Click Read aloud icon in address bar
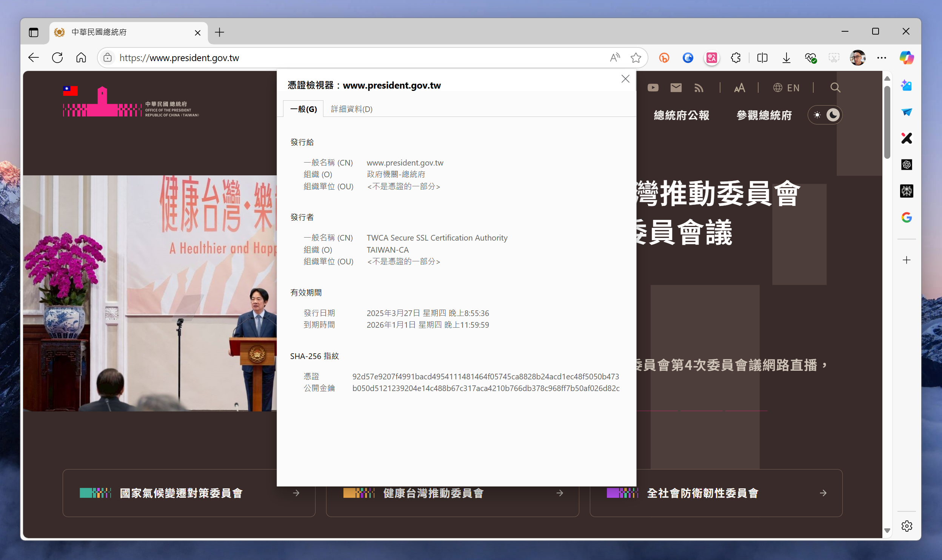The image size is (942, 560). [615, 58]
